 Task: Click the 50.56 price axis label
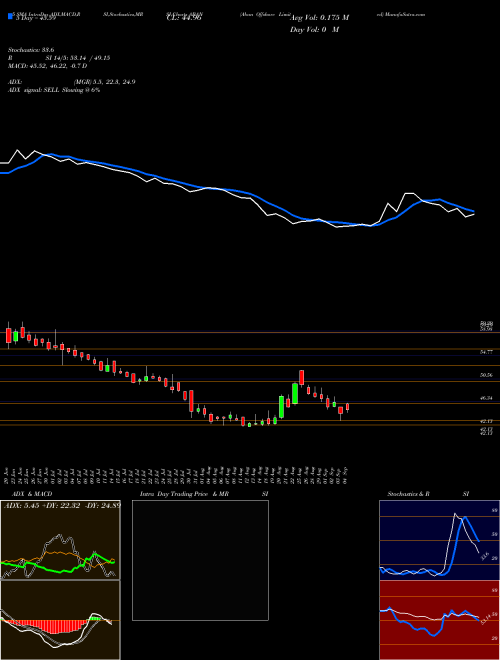tap(486, 375)
